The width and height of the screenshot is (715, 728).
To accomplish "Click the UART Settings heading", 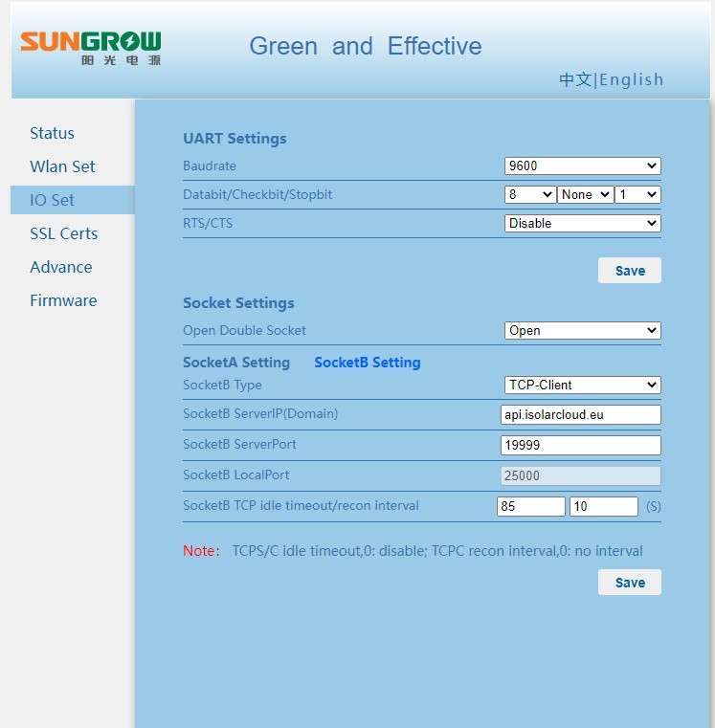I will pyautogui.click(x=235, y=139).
